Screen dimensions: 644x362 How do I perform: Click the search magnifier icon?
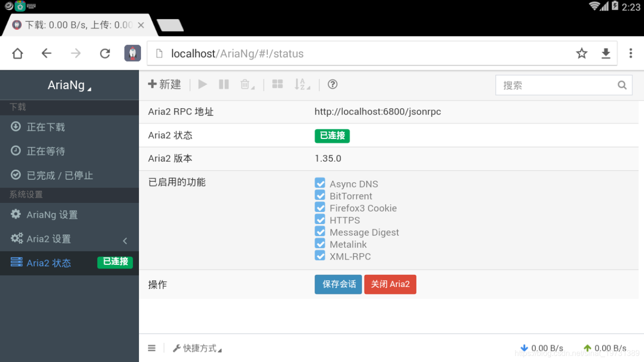coord(622,85)
